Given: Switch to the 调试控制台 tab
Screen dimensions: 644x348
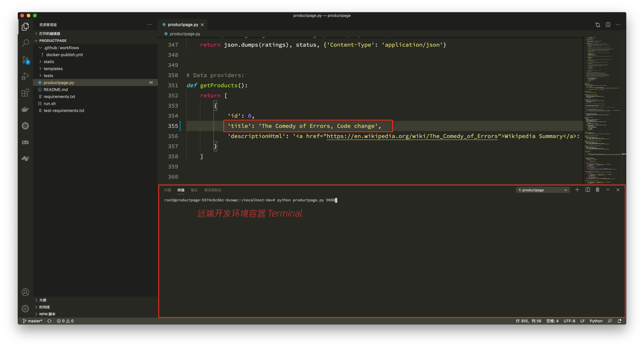Looking at the screenshot, I should tap(213, 190).
